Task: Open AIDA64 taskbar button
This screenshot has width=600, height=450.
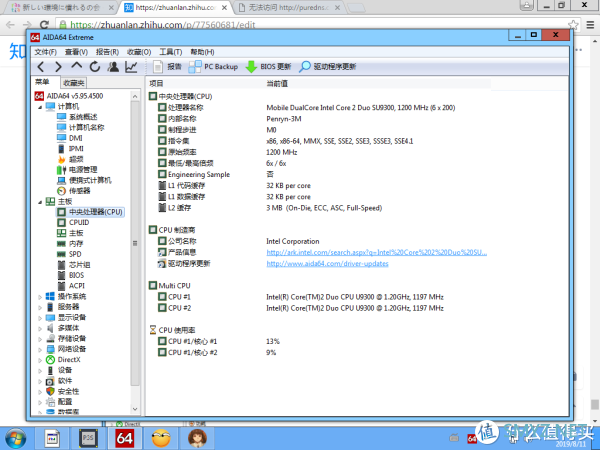Action: (x=125, y=439)
